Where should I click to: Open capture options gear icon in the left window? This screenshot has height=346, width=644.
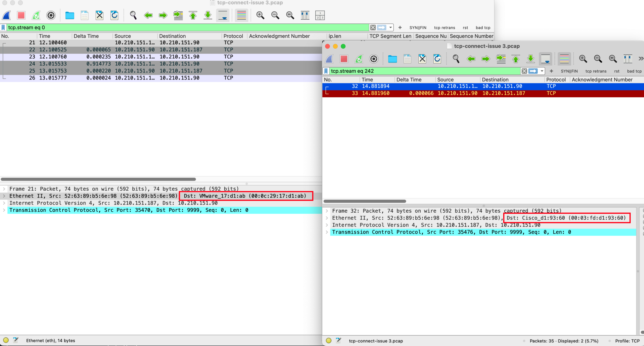coord(51,15)
